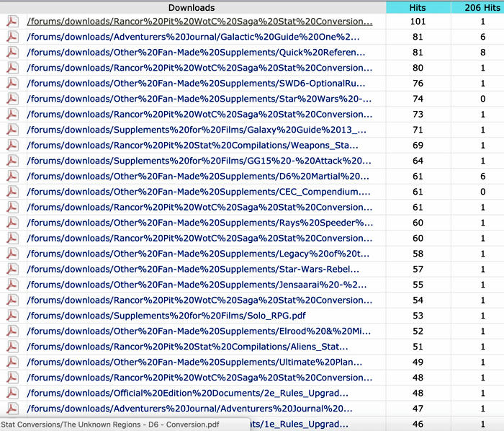Open the Star-Wars-Rebel… download link
The image size is (504, 431).
(x=193, y=269)
